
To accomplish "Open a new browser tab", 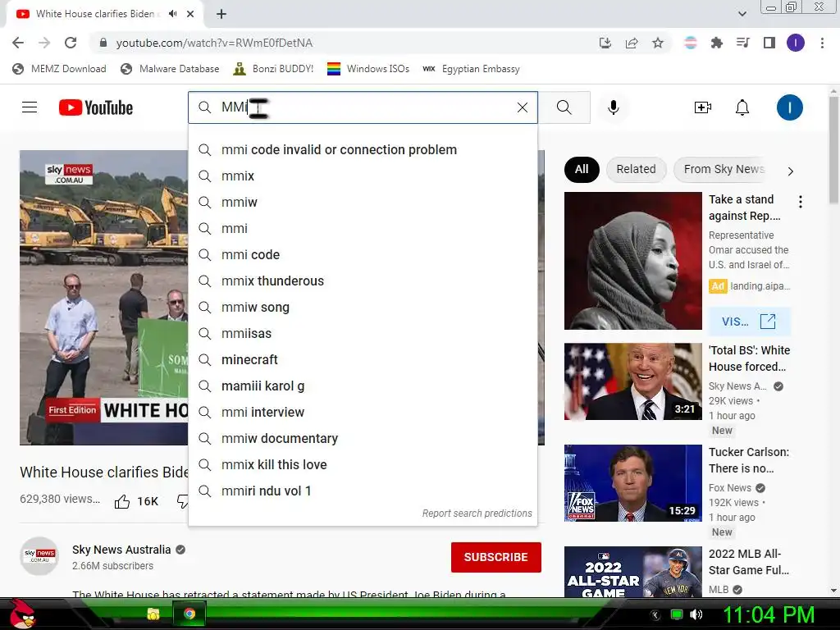I will [x=221, y=14].
